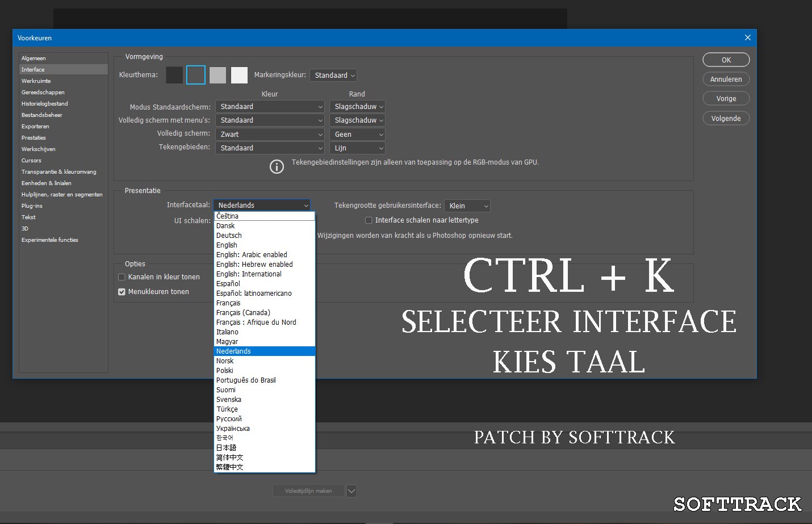Image resolution: width=812 pixels, height=524 pixels.
Task: Open Tekengebieden Lijn border dropdown
Action: click(357, 148)
